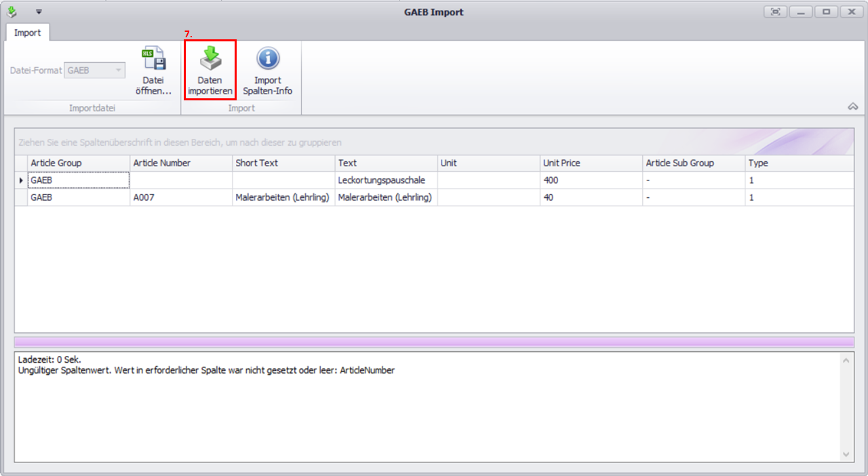This screenshot has height=476, width=868.
Task: Open file via Datei öffnen icon
Action: pyautogui.click(x=153, y=61)
